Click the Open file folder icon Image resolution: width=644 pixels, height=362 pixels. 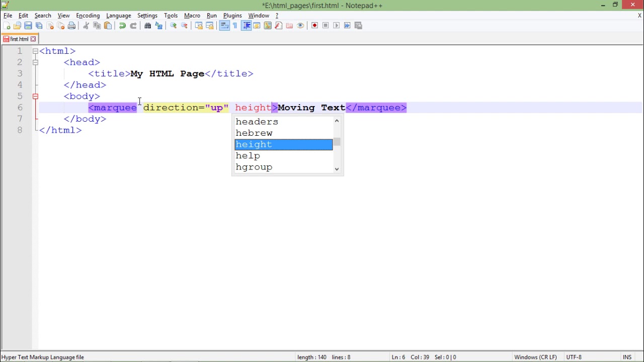click(x=17, y=26)
